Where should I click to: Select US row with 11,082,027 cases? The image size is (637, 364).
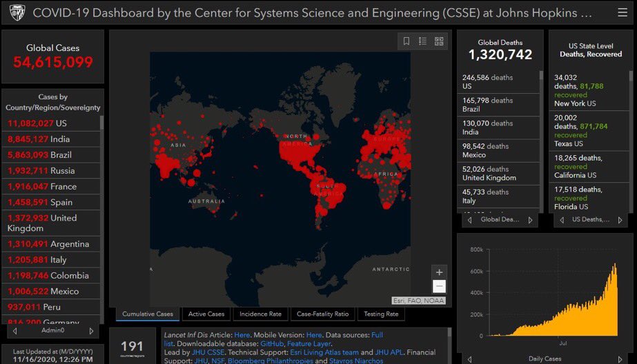[51, 123]
